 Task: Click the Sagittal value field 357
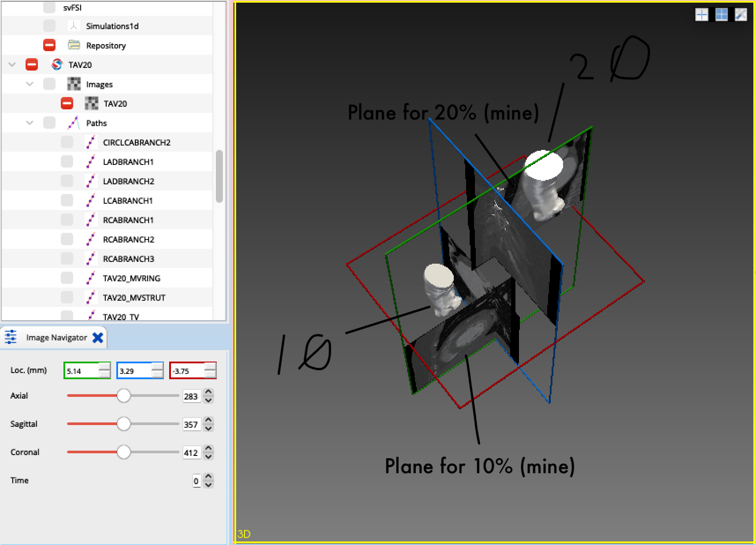[191, 425]
